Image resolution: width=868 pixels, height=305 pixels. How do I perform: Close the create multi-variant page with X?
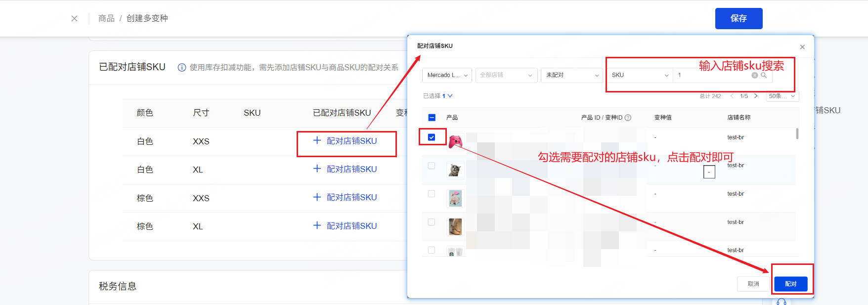click(x=74, y=18)
